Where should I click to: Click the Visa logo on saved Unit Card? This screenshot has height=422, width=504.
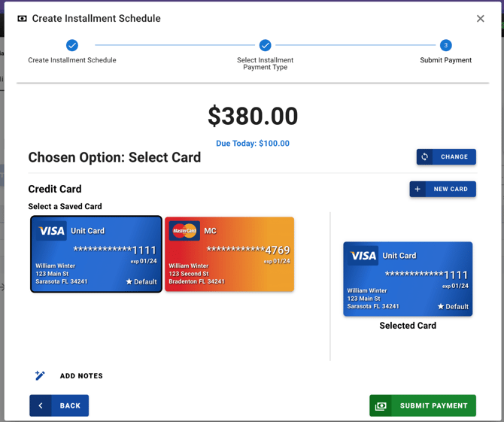pyautogui.click(x=52, y=231)
